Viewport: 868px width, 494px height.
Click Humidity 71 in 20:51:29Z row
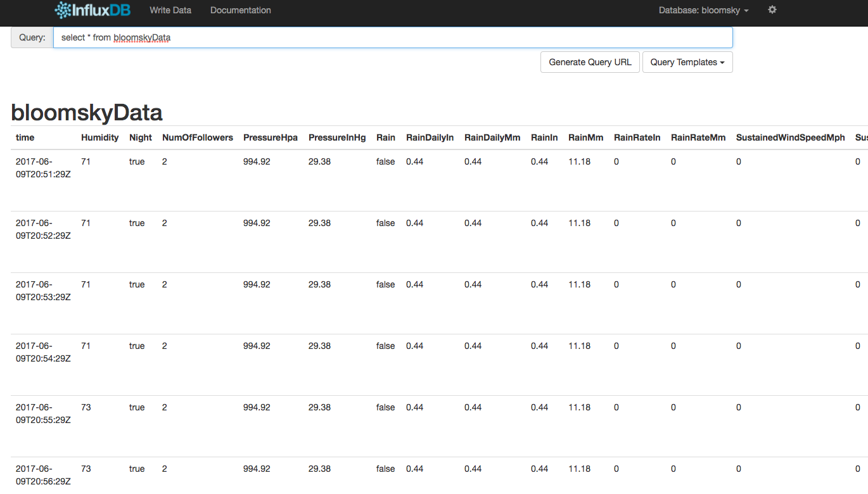[x=86, y=161]
